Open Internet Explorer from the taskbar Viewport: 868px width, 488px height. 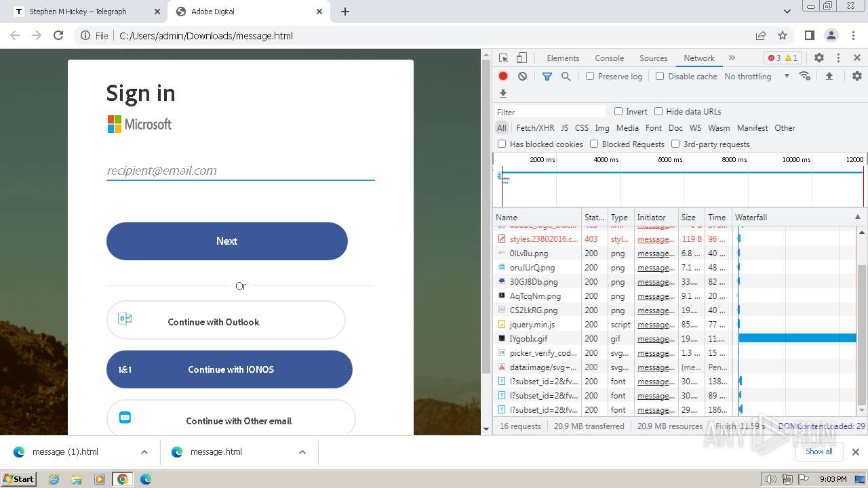(x=54, y=479)
